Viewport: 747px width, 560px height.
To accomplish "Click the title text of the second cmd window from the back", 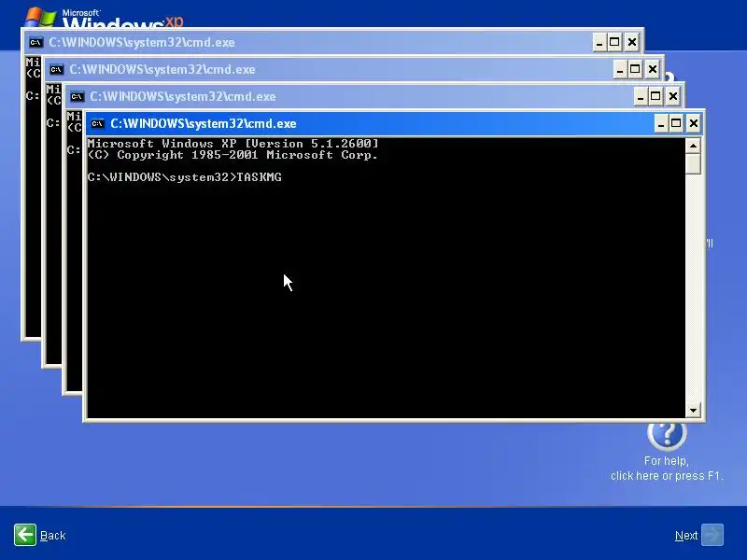I will click(x=162, y=69).
